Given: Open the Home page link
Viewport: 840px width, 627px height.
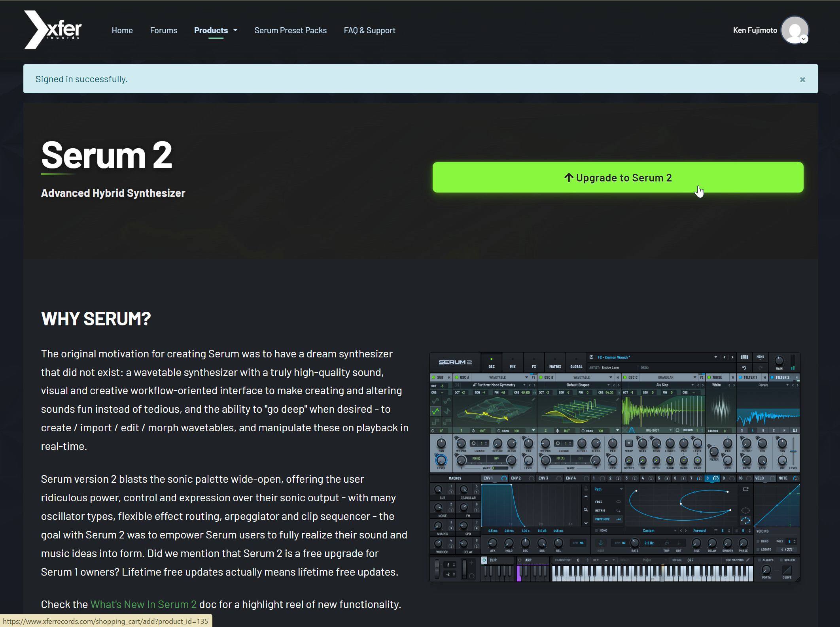Looking at the screenshot, I should pyautogui.click(x=122, y=30).
